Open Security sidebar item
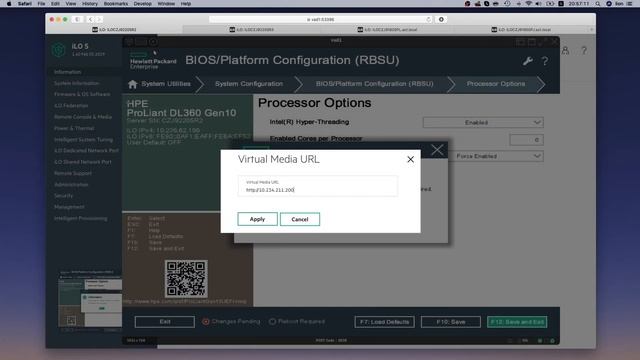 coord(64,196)
